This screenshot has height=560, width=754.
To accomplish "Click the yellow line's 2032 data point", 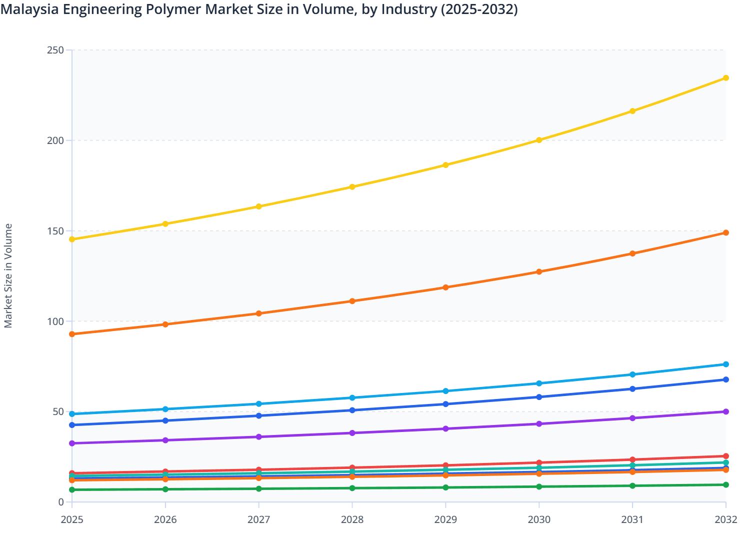I will 725,77.
